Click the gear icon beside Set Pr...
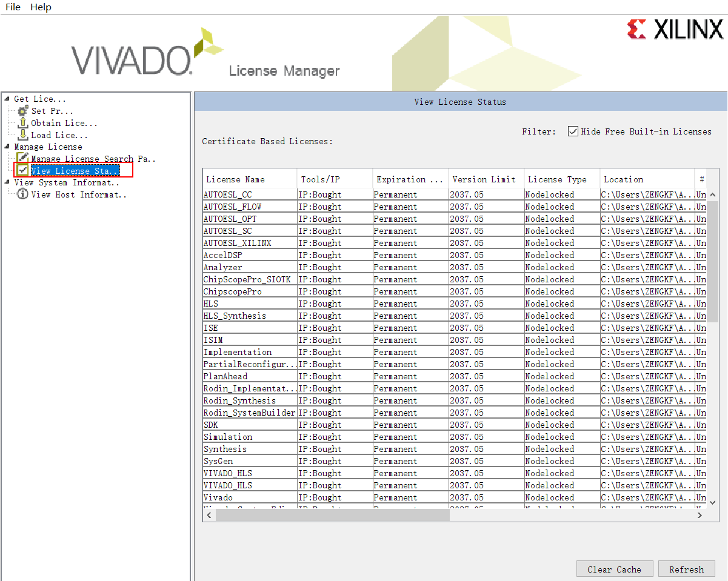 (x=22, y=111)
